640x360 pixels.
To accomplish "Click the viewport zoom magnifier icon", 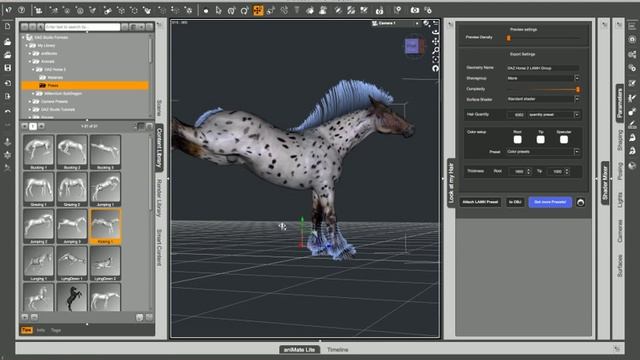I will [x=436, y=50].
